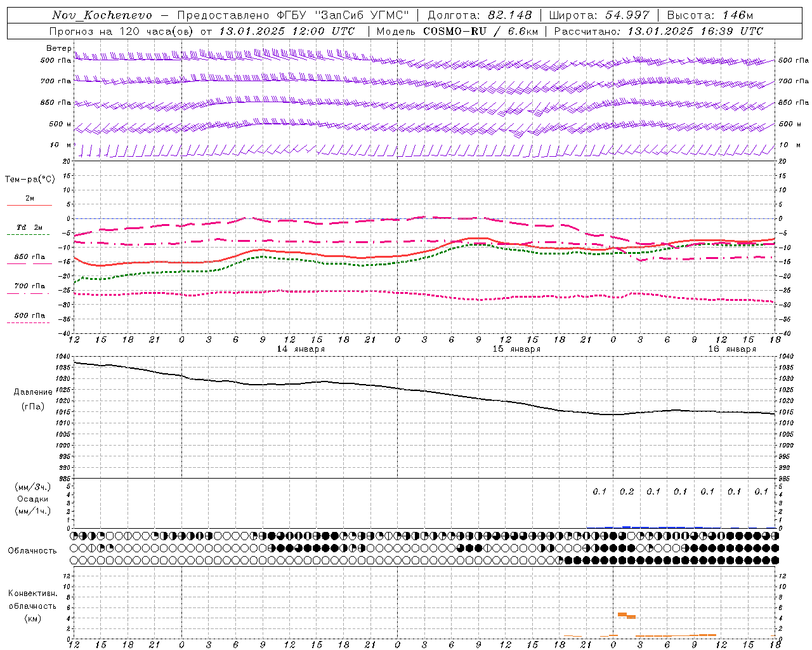The width and height of the screenshot is (812, 650).
Task: Click the Прогноз на 120 часа(ов) text
Action: click(122, 31)
